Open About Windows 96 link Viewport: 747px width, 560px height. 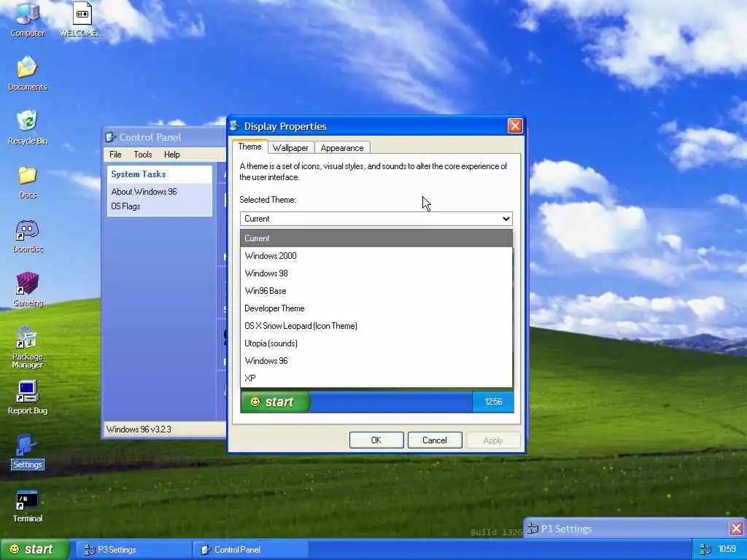click(144, 192)
